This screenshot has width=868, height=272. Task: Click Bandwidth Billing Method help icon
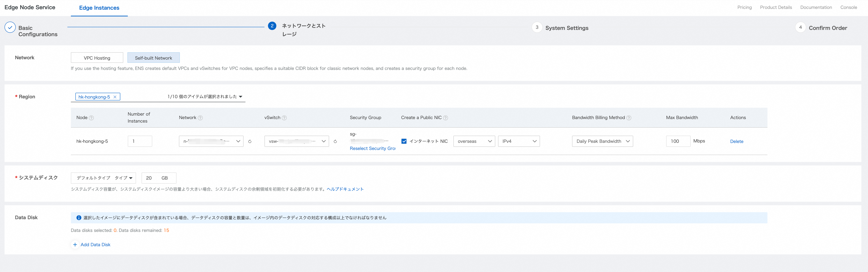pyautogui.click(x=629, y=118)
